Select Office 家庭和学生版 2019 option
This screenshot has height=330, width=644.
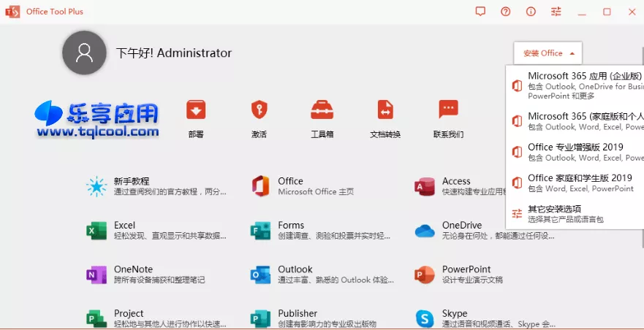pos(575,183)
